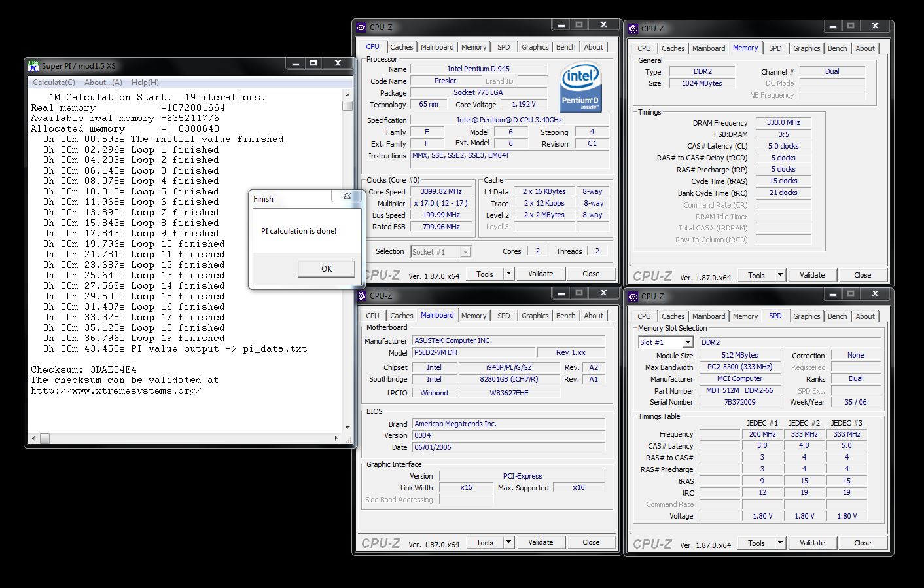Image resolution: width=924 pixels, height=588 pixels.
Task: Click Tools button in SPD window
Action: tap(756, 543)
